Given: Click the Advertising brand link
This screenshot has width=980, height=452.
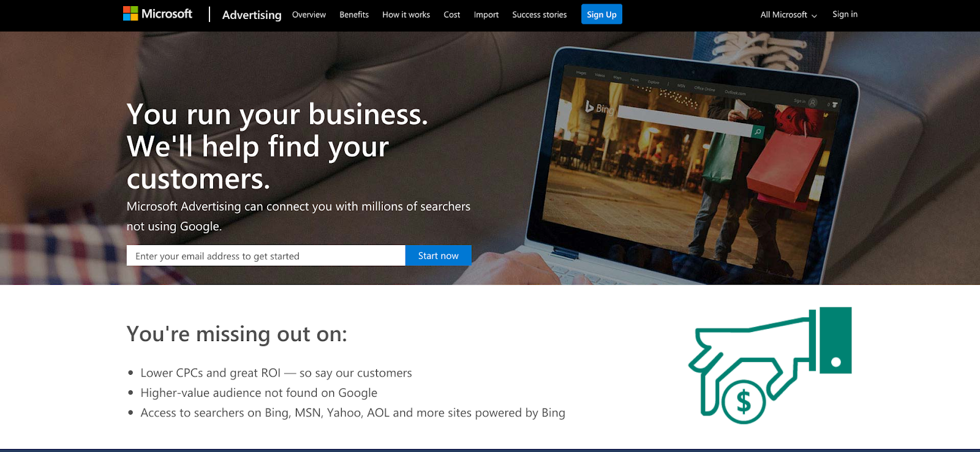Looking at the screenshot, I should click(252, 15).
